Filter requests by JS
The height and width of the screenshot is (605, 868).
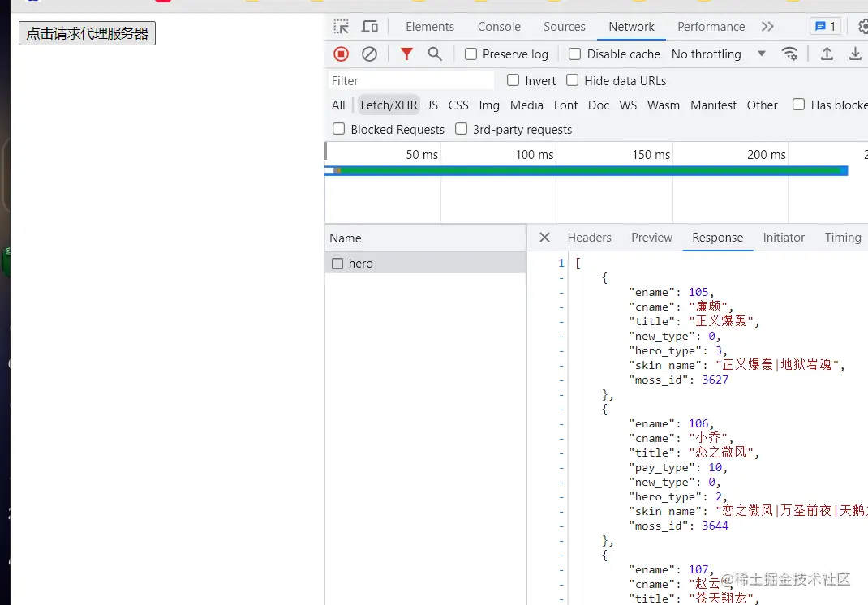tap(432, 105)
